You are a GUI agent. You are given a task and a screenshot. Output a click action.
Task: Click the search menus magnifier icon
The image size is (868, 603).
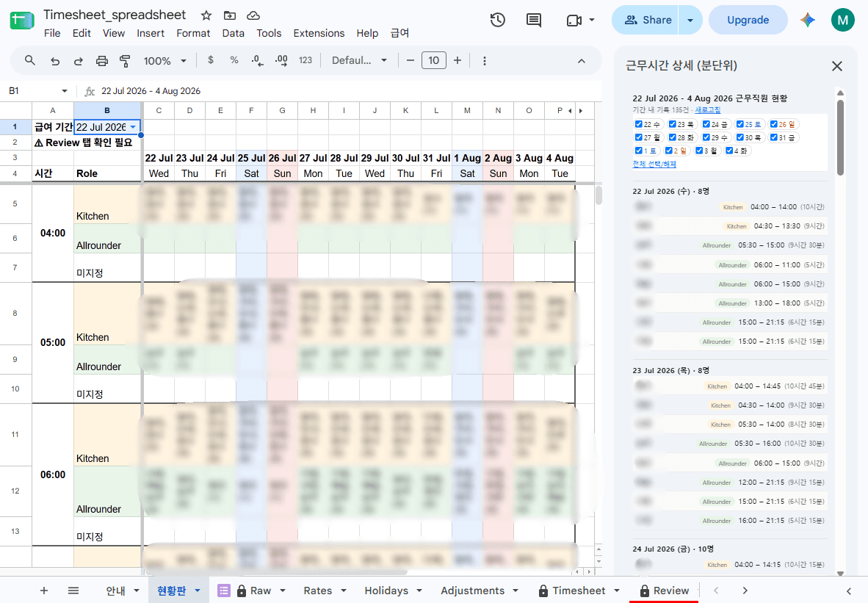click(30, 60)
